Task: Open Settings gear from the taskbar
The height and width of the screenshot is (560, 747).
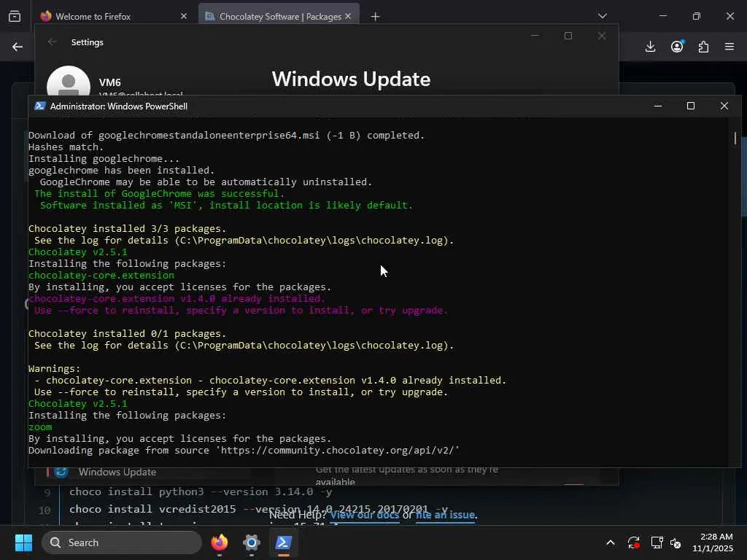Action: point(252,542)
